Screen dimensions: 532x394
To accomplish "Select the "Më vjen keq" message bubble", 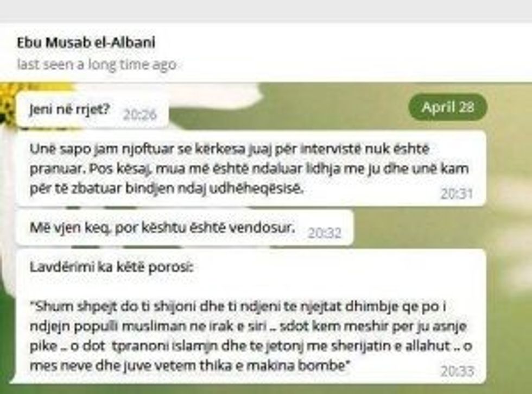I will pyautogui.click(x=185, y=228).
